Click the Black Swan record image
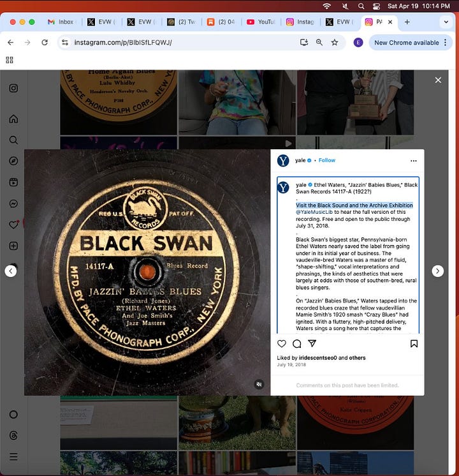This screenshot has height=476, width=459. (x=147, y=272)
